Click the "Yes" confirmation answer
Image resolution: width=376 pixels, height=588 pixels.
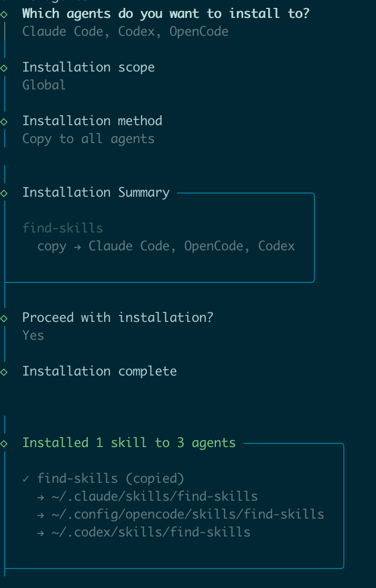pos(33,336)
